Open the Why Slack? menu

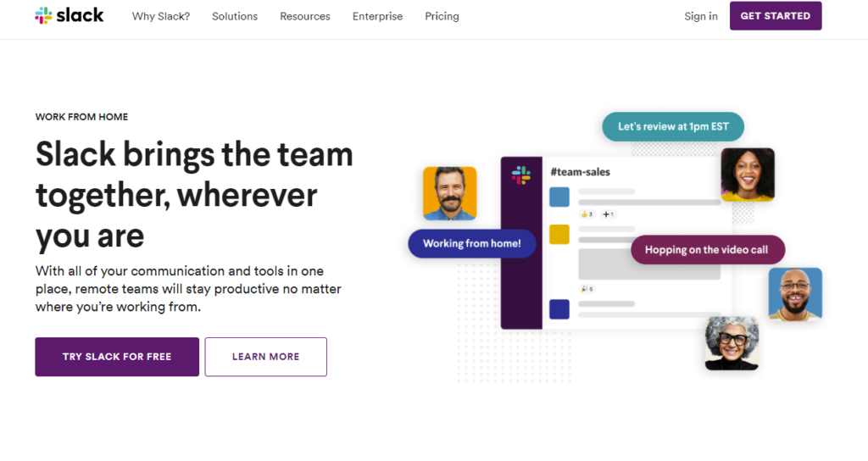pyautogui.click(x=160, y=17)
